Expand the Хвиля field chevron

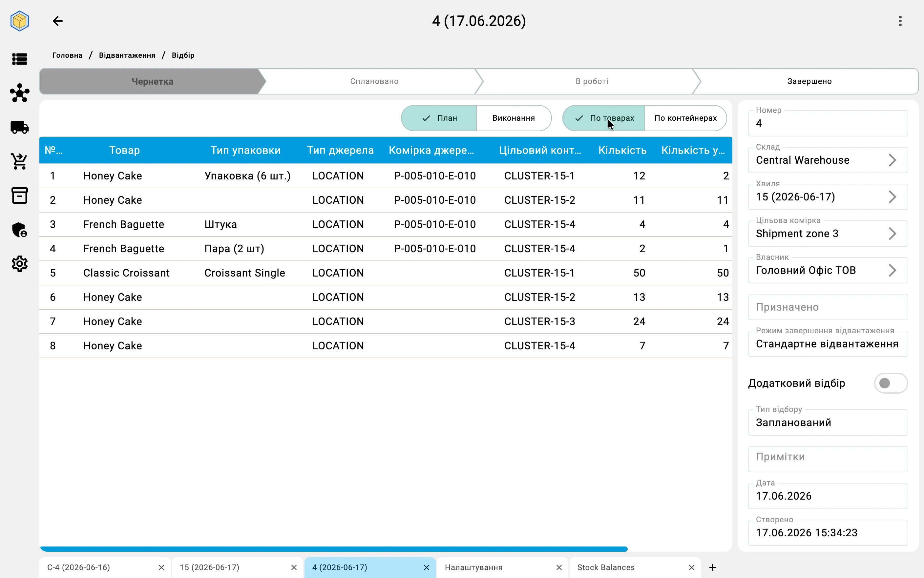tap(892, 197)
